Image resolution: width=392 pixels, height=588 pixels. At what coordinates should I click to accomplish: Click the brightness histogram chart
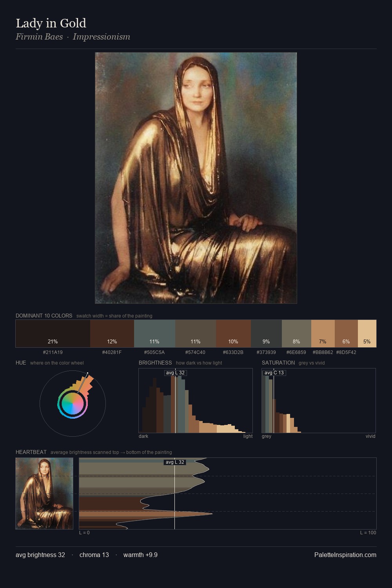[x=196, y=401]
